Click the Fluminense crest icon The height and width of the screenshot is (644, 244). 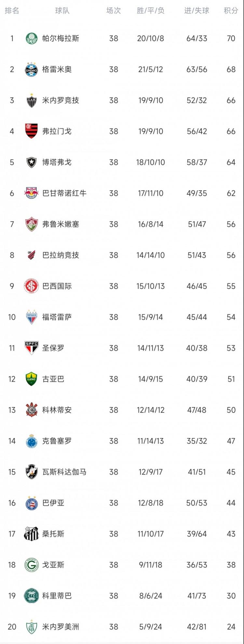pos(32,224)
